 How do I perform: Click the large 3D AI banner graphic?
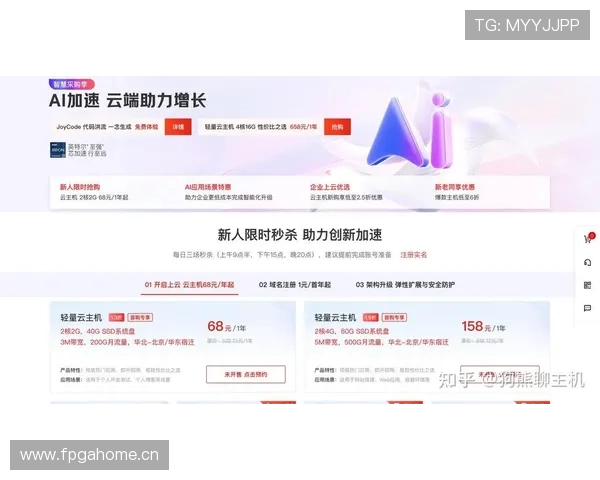[x=411, y=132]
